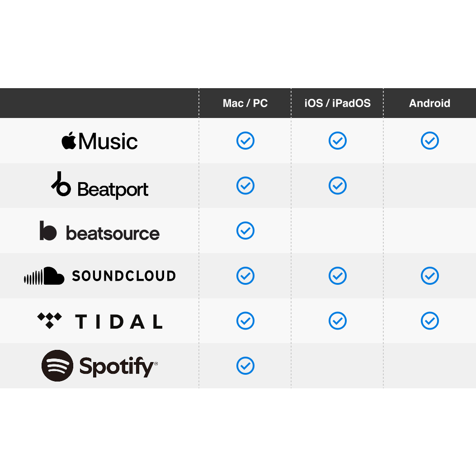Click Apple Music's iOS / iPadOS checkmark
This screenshot has width=476, height=476.
(x=338, y=141)
